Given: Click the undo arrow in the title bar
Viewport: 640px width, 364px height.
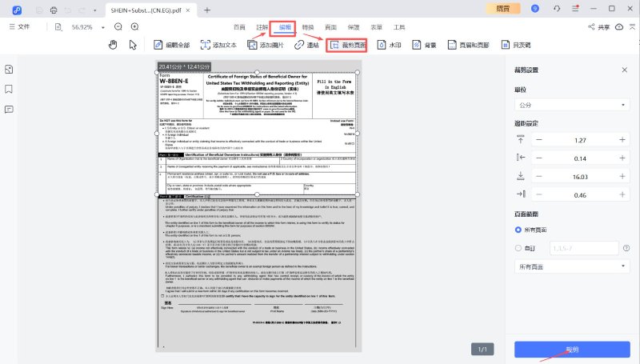Looking at the screenshot, I should coord(67,10).
